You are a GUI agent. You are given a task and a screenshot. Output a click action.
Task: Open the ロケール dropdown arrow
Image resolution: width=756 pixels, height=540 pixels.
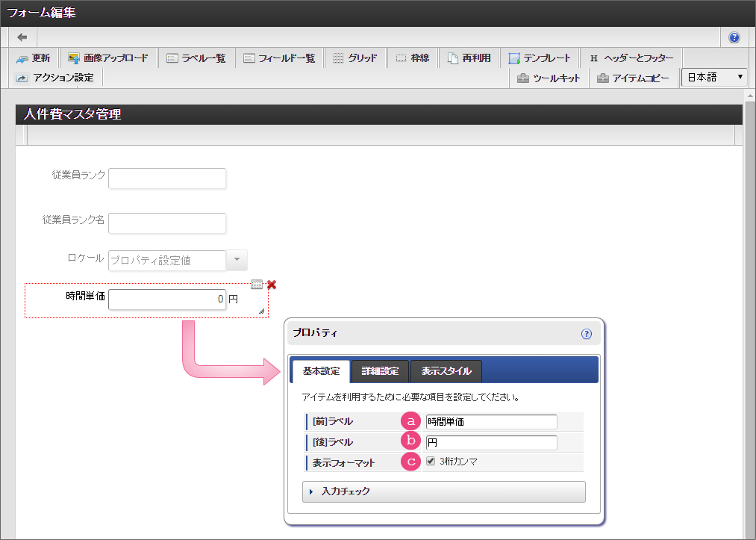[x=236, y=260]
